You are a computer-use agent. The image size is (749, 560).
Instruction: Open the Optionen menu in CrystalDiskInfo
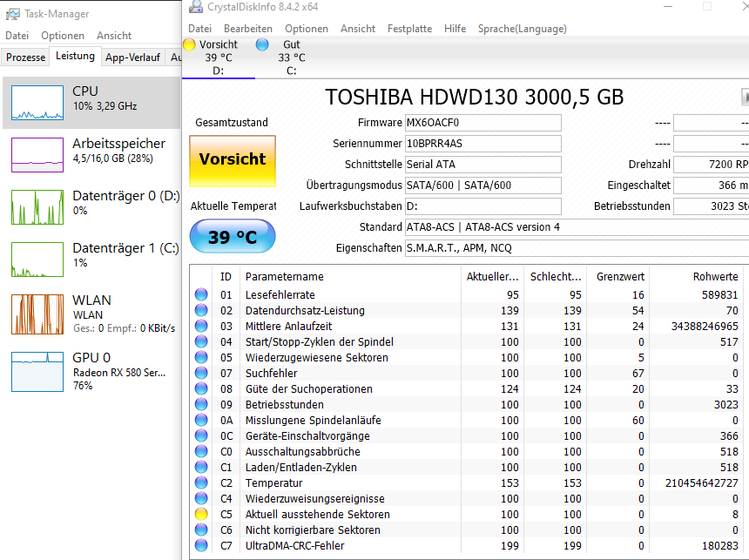(307, 29)
